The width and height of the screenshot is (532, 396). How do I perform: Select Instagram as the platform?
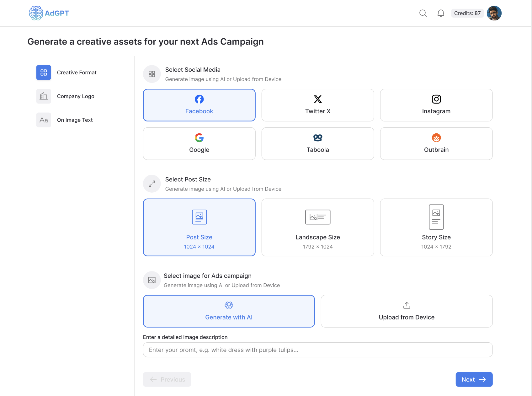(x=436, y=105)
